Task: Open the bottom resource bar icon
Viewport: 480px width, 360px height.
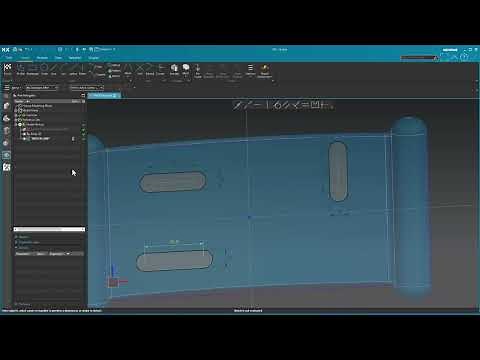Action: [x=6, y=167]
